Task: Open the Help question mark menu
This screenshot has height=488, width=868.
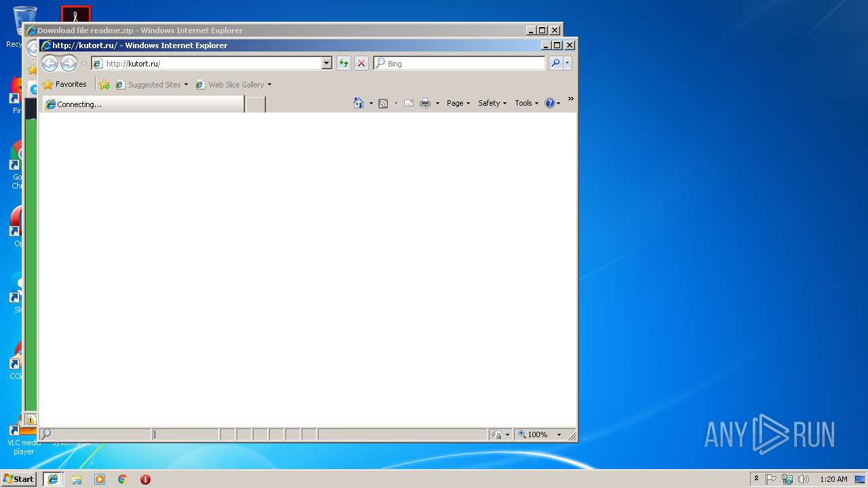Action: pos(552,103)
